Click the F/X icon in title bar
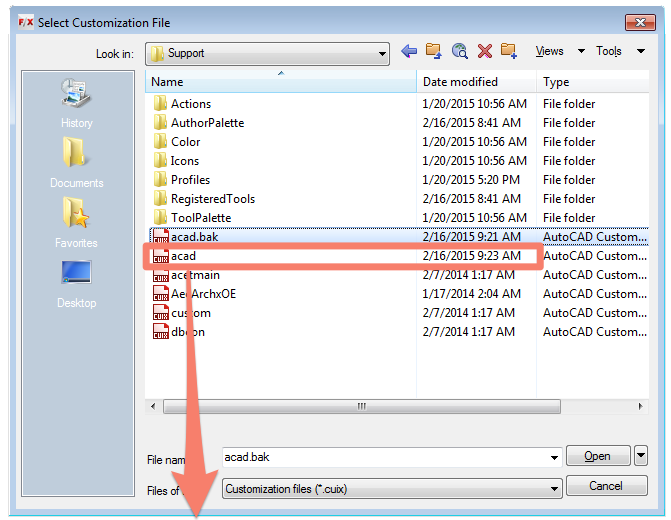Viewport: 671px width, 520px height. point(26,21)
